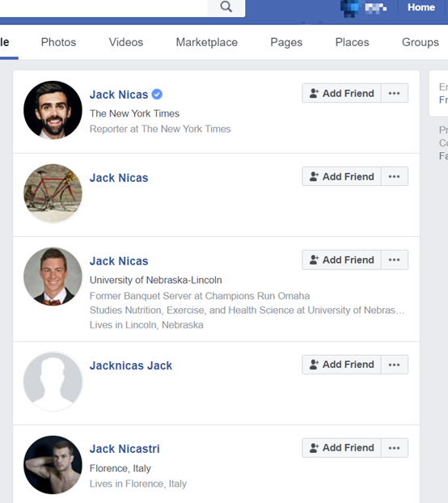This screenshot has height=503, width=448.
Task: Go to Home in top bar
Action: (x=421, y=7)
